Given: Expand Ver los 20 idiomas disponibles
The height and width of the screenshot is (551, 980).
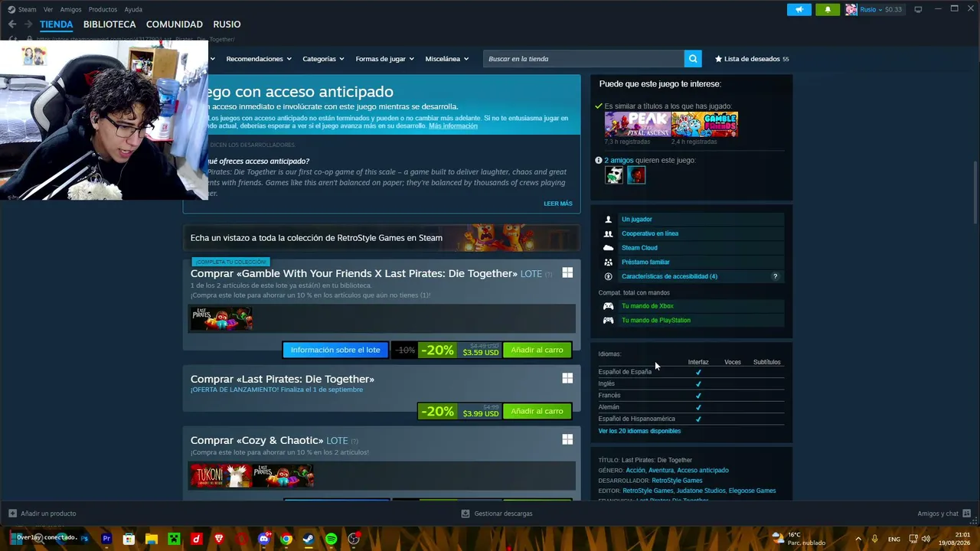Looking at the screenshot, I should tap(639, 431).
